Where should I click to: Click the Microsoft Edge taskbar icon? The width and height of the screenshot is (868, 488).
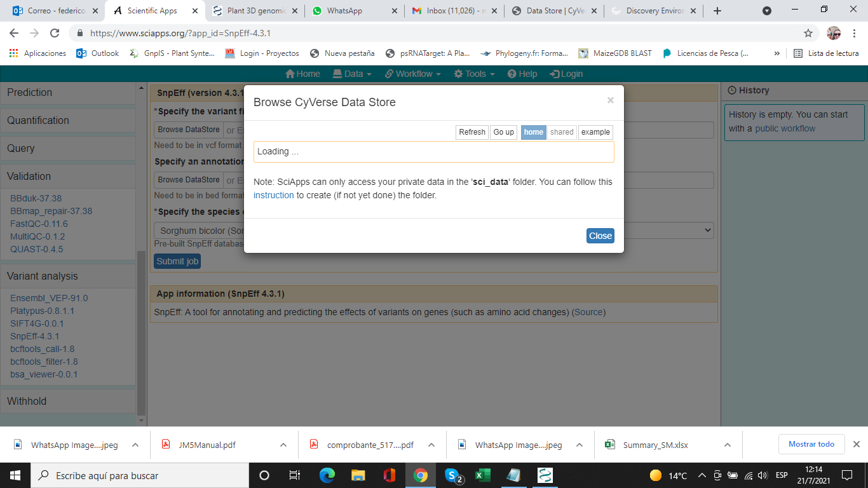[x=327, y=475]
